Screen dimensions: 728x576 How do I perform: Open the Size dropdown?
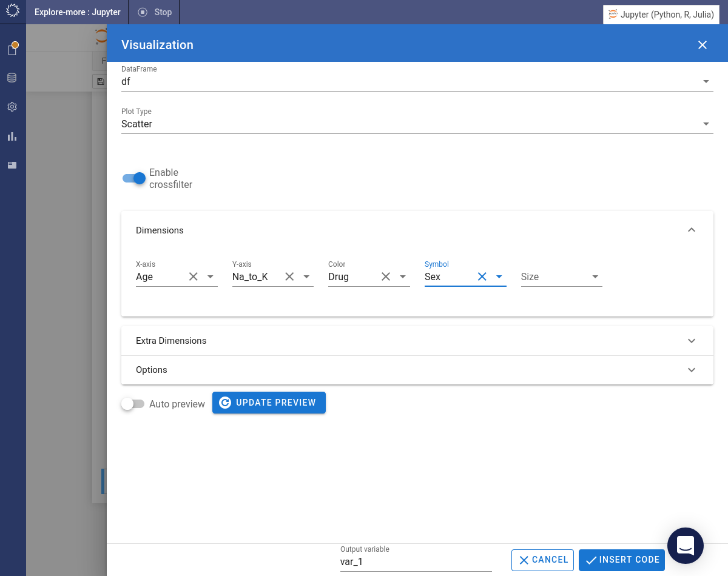[562, 276]
